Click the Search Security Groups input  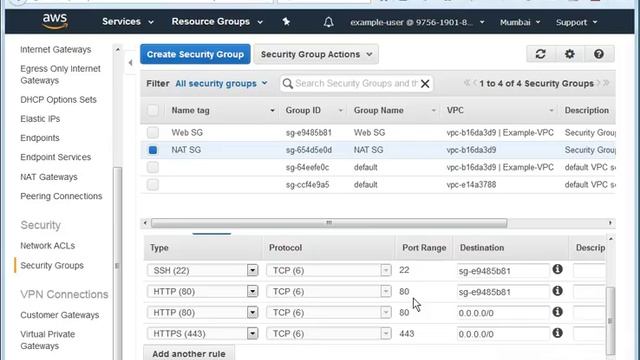(356, 84)
